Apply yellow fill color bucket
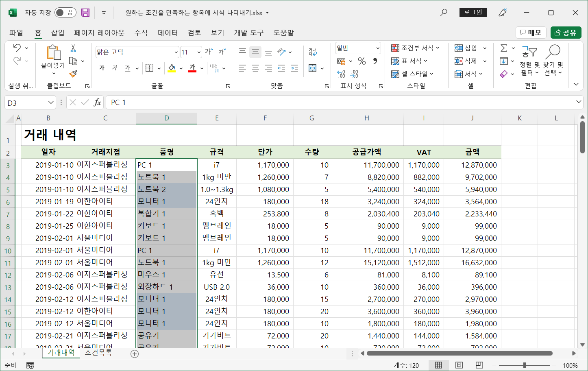 click(x=172, y=68)
